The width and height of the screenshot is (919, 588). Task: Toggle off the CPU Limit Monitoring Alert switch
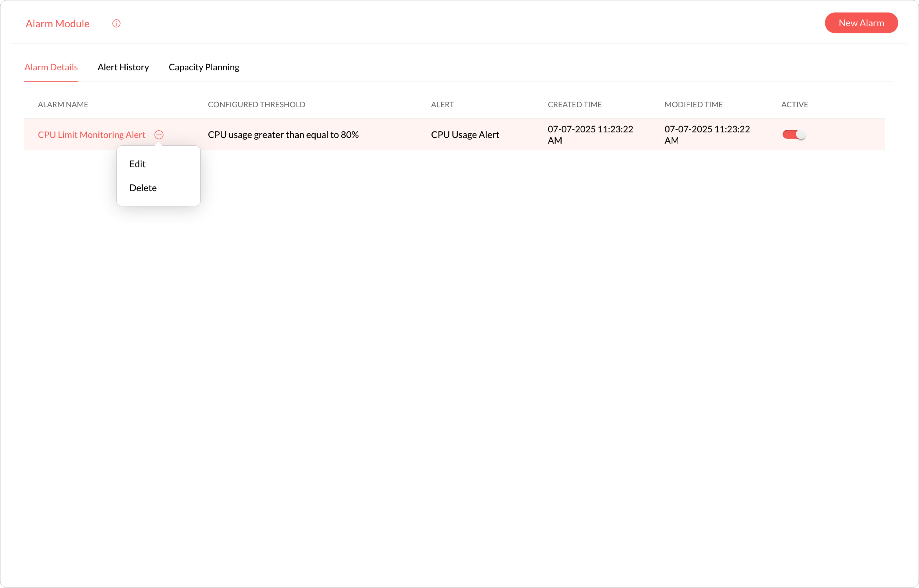pos(794,134)
